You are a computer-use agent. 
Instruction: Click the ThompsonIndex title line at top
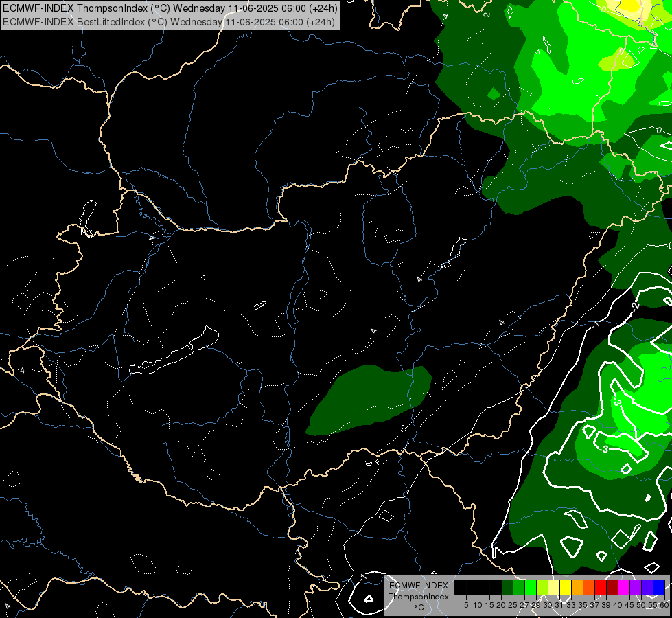170,8
